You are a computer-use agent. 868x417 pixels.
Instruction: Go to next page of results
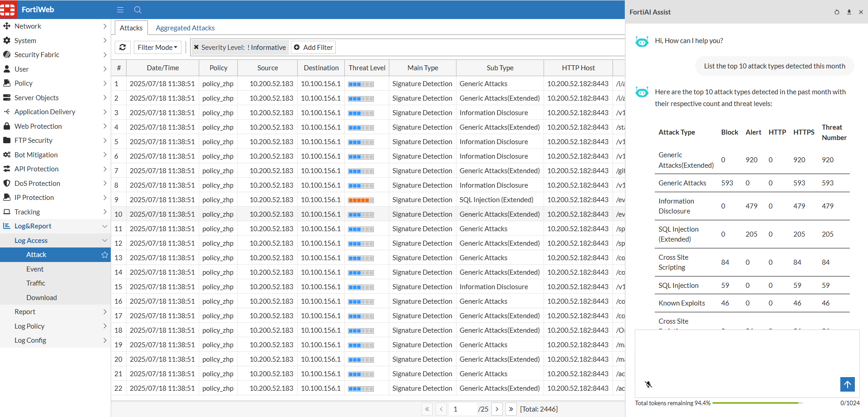(x=497, y=409)
